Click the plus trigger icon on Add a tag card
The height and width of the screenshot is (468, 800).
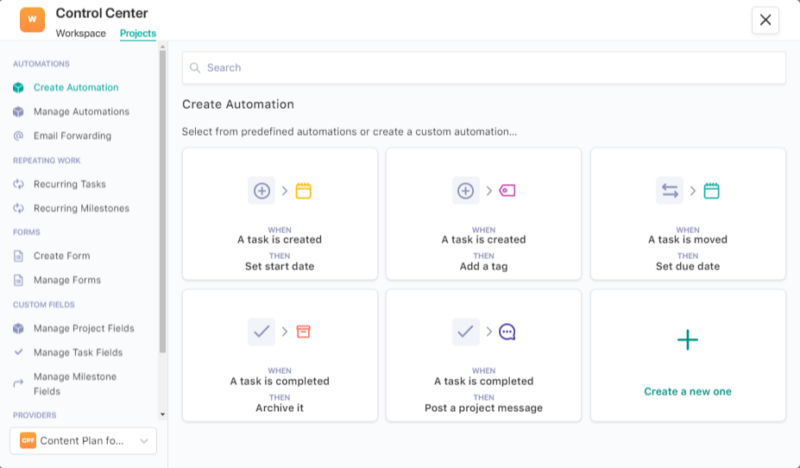[465, 191]
